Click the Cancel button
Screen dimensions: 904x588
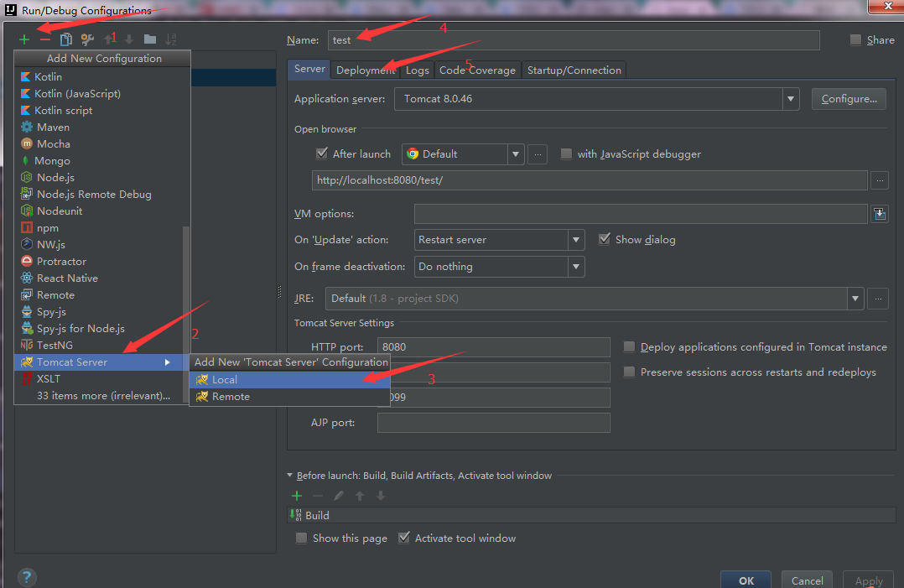pyautogui.click(x=807, y=580)
